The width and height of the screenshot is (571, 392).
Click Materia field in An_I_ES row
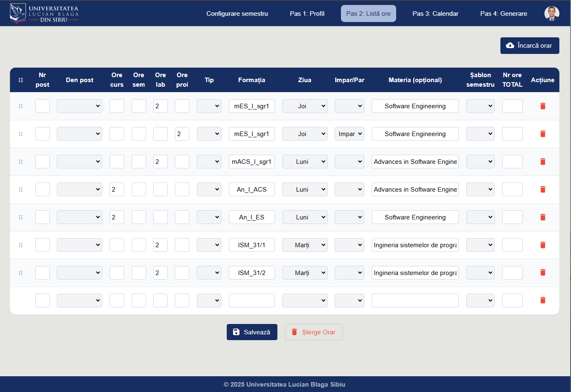(x=415, y=217)
